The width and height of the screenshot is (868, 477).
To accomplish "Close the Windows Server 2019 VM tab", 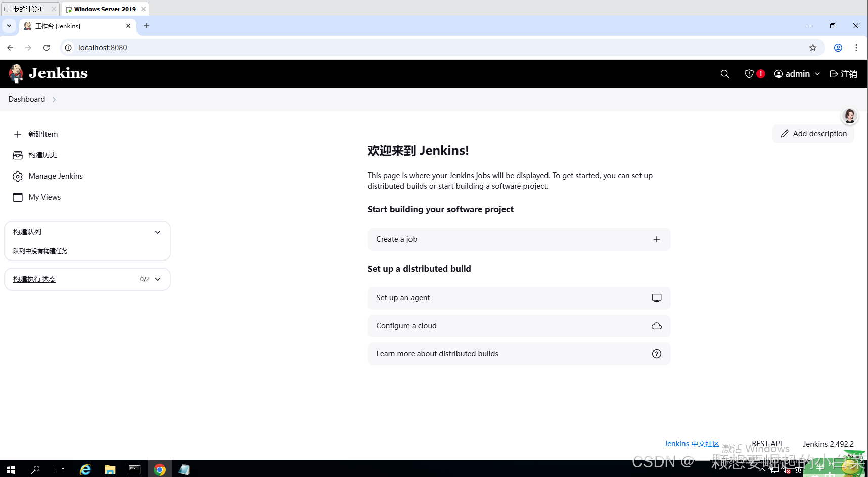I will [x=144, y=9].
